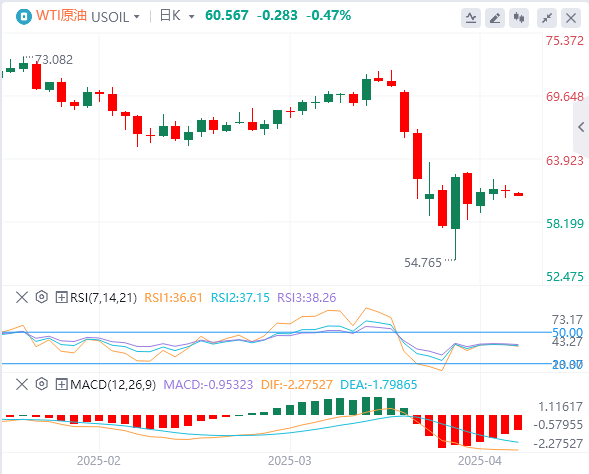
Task: Open MACD indicator settings hexagon icon
Action: (x=41, y=384)
